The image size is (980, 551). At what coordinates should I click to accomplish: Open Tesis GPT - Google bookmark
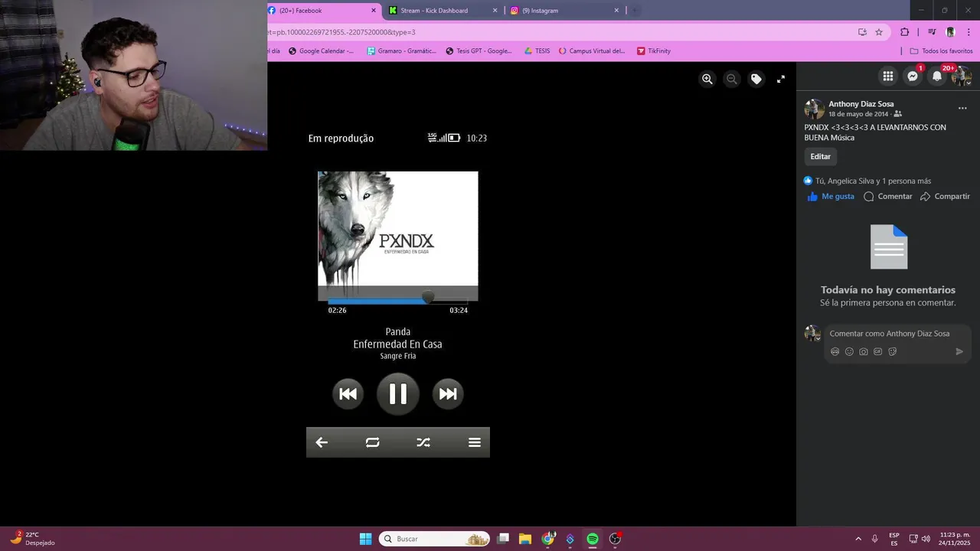coord(479,51)
